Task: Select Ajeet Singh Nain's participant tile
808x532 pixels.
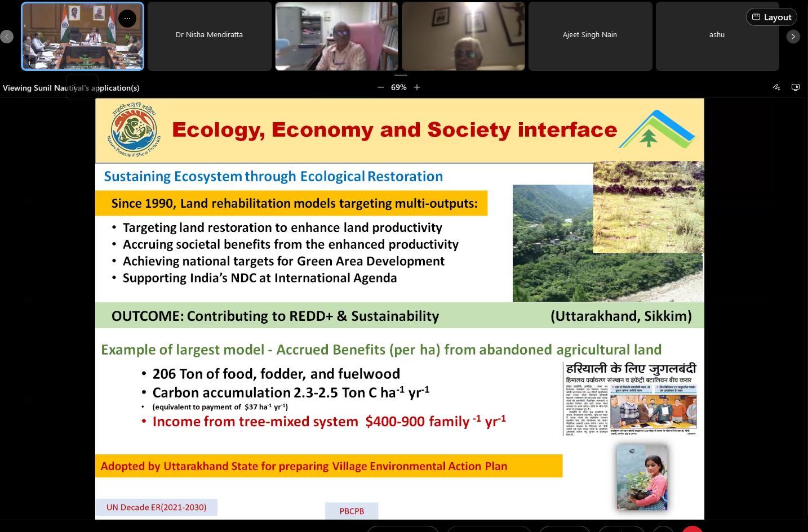Action: (590, 36)
